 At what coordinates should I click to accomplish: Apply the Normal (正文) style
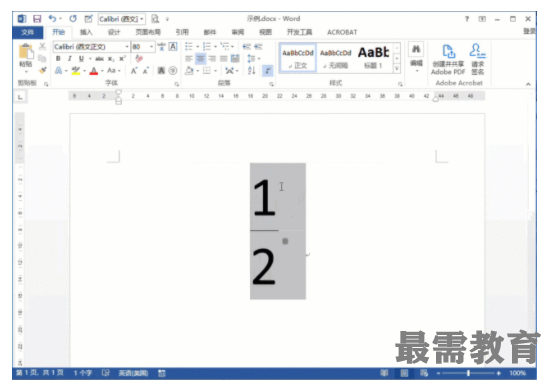[x=298, y=58]
